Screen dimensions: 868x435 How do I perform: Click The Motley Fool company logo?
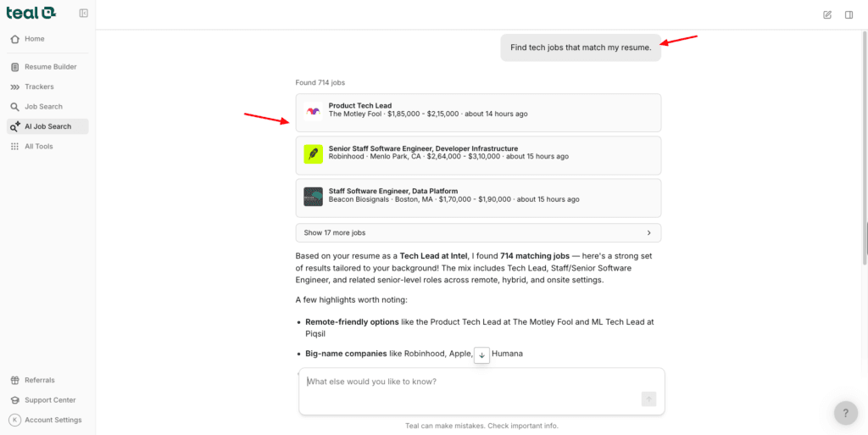(314, 111)
